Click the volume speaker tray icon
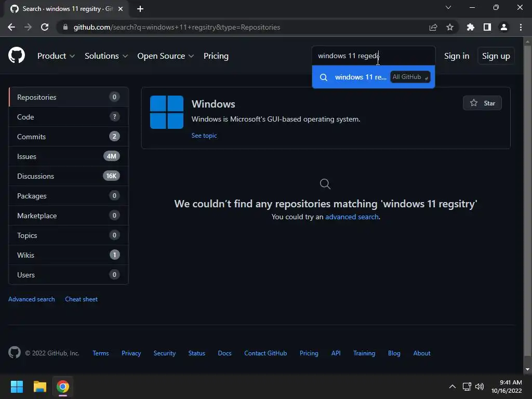532x399 pixels. 480,387
